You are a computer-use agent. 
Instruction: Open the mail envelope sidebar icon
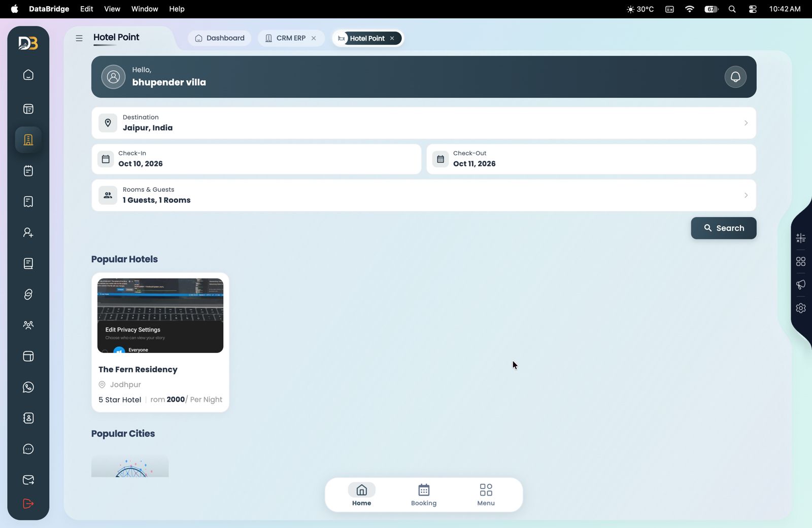(28, 480)
